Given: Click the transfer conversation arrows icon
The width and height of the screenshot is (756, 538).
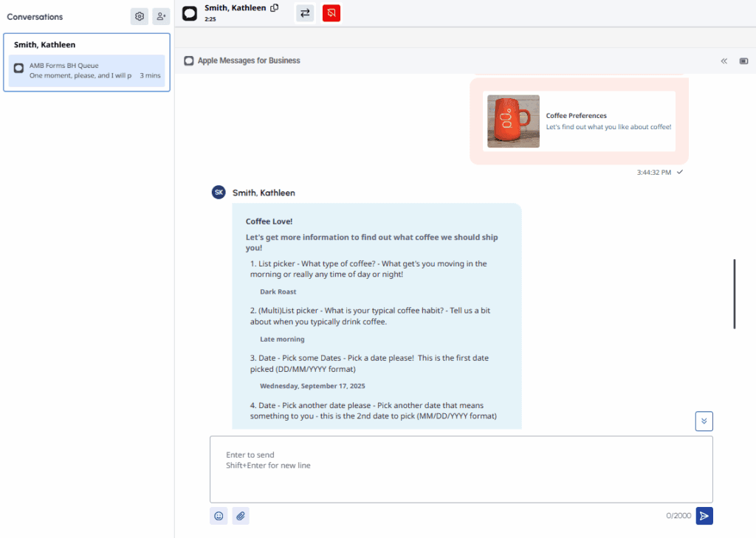Looking at the screenshot, I should click(305, 13).
